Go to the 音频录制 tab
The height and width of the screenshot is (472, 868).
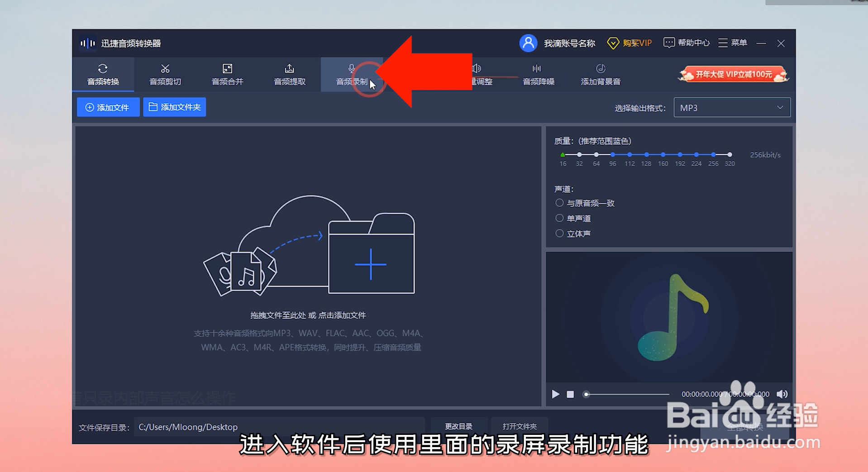pyautogui.click(x=352, y=74)
